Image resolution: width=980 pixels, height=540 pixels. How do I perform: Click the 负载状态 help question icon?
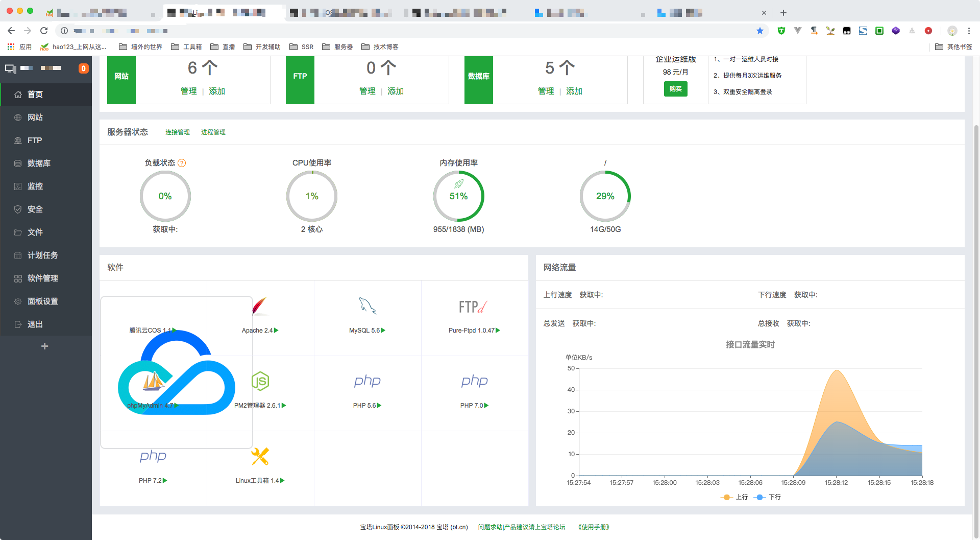(x=182, y=163)
